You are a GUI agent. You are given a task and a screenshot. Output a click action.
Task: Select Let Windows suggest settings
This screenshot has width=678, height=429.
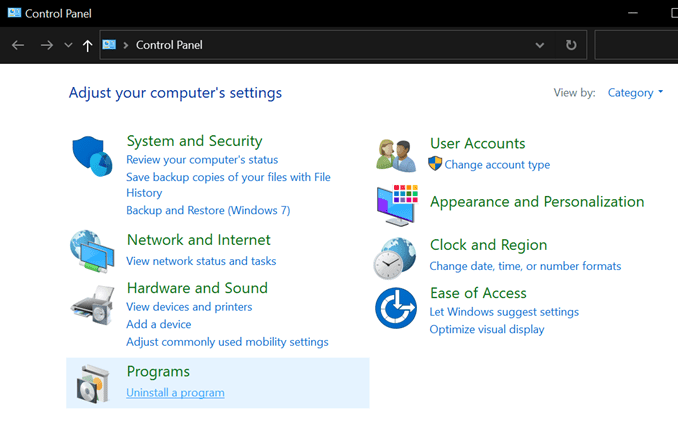point(504,312)
